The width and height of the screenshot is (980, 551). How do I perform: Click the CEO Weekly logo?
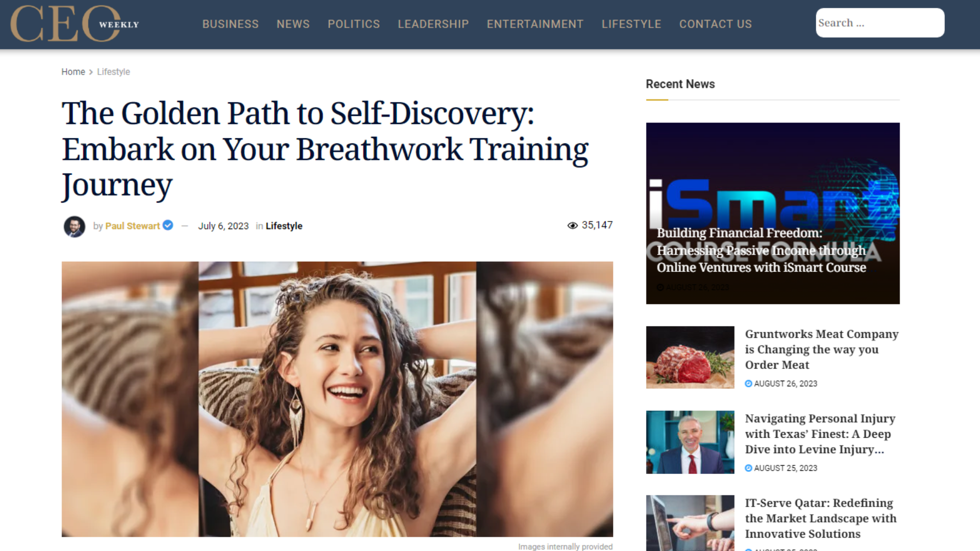75,24
